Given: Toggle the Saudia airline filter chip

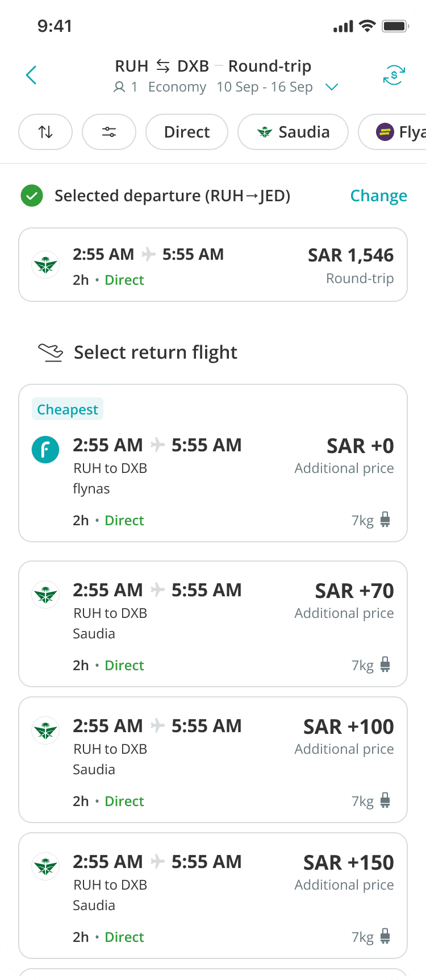Looking at the screenshot, I should tap(293, 132).
